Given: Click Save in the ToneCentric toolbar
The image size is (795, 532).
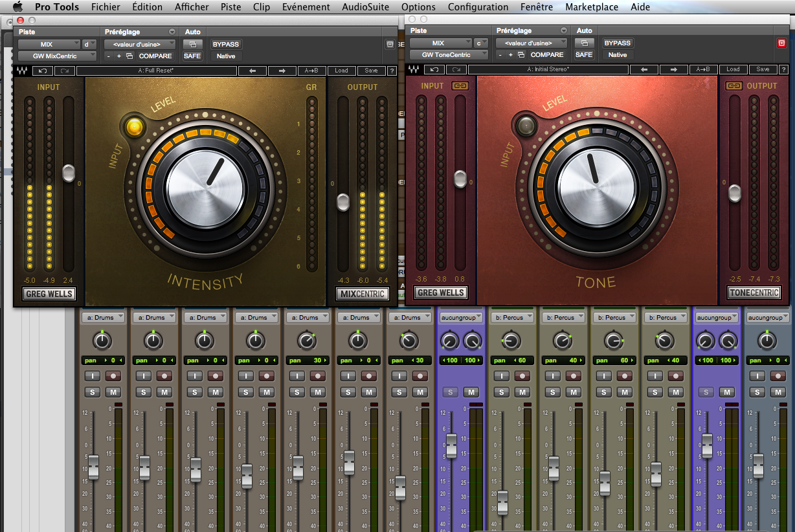Looking at the screenshot, I should coord(763,69).
